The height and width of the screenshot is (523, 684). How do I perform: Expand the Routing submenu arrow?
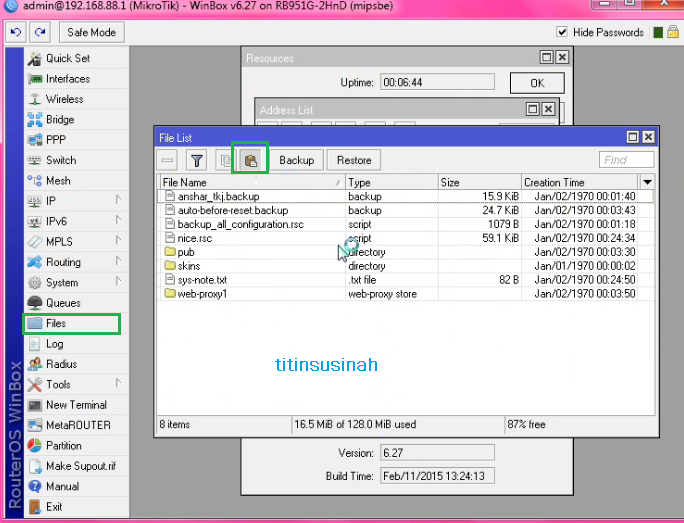point(118,261)
